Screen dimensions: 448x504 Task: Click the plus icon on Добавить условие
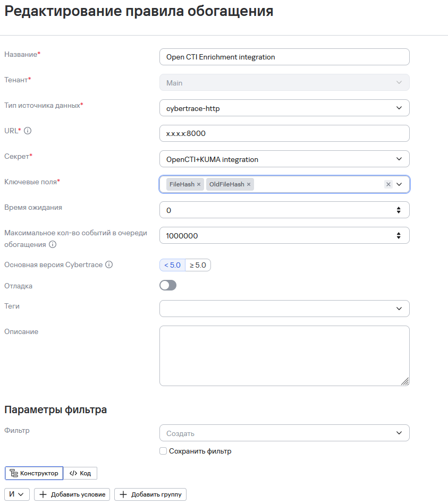pyautogui.click(x=44, y=494)
